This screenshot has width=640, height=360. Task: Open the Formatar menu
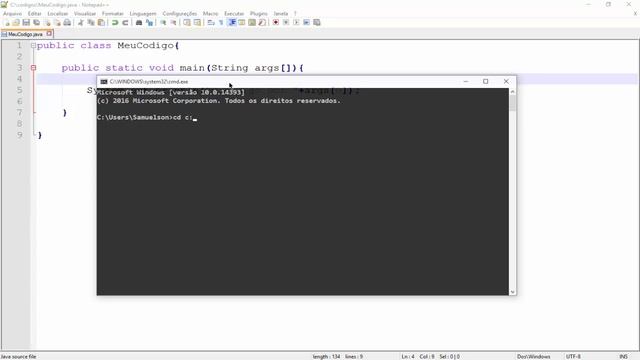coord(113,13)
